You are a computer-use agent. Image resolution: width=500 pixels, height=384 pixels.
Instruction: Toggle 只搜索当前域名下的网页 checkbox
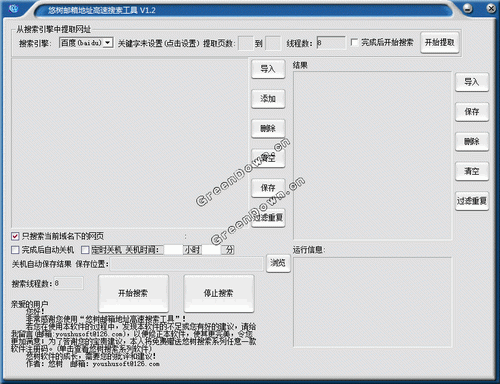tap(15, 236)
